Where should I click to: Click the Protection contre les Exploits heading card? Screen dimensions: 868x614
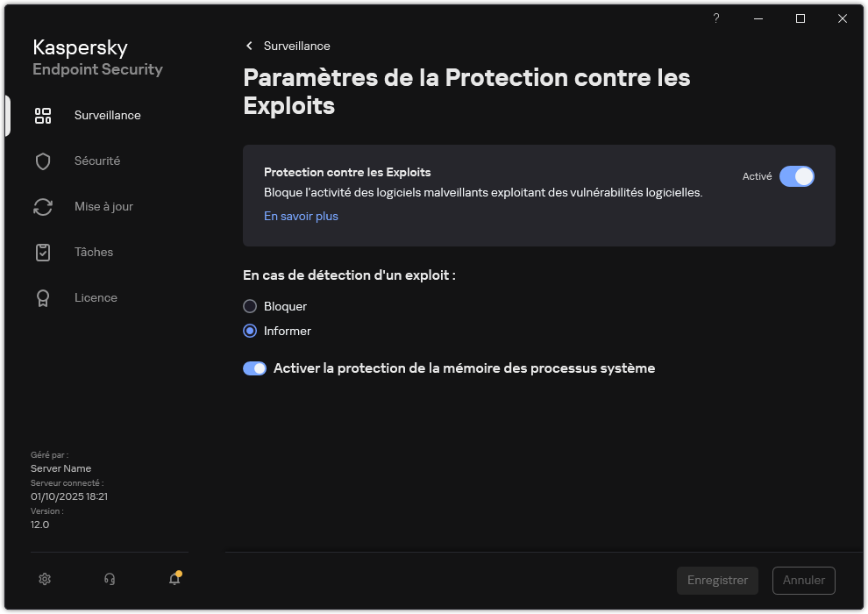click(348, 172)
